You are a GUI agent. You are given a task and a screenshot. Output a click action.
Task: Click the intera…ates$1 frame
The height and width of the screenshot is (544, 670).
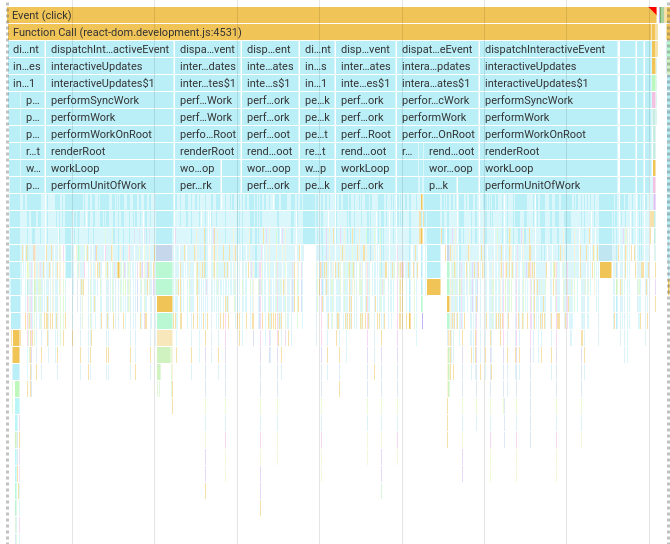click(x=438, y=83)
